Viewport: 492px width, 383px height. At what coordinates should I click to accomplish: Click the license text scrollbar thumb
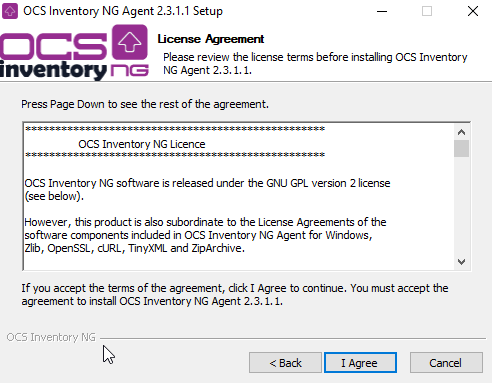point(461,149)
